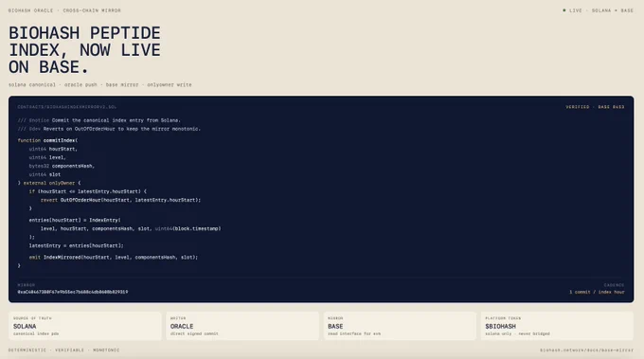Click the headline "BIOHASH PEPTIDE INDEX, NOW LIVE ON BASE."
Viewport: 644px width, 359px height.
[x=84, y=50]
